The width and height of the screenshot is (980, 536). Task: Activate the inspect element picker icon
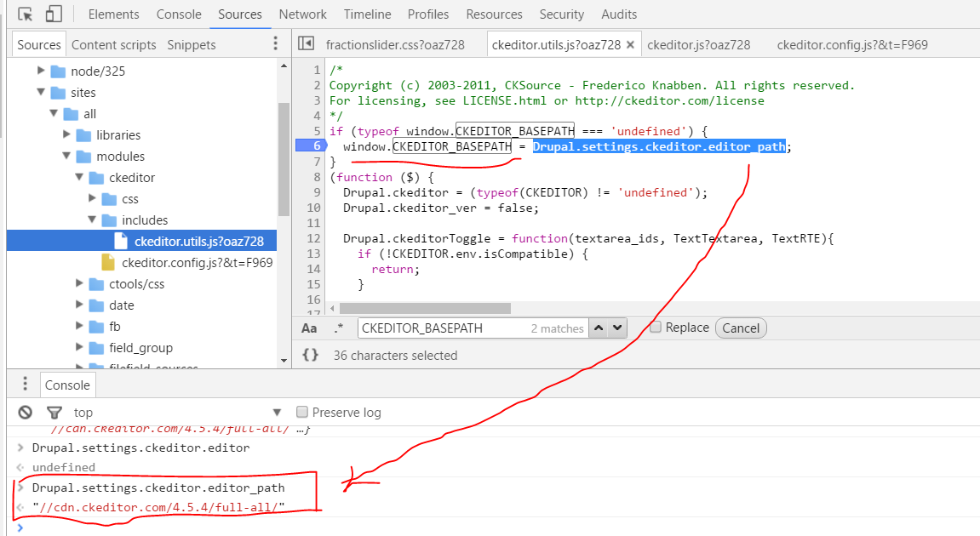[26, 14]
